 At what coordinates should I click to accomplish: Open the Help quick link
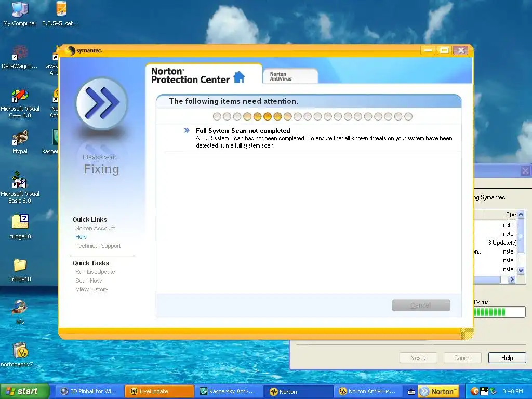(x=81, y=237)
